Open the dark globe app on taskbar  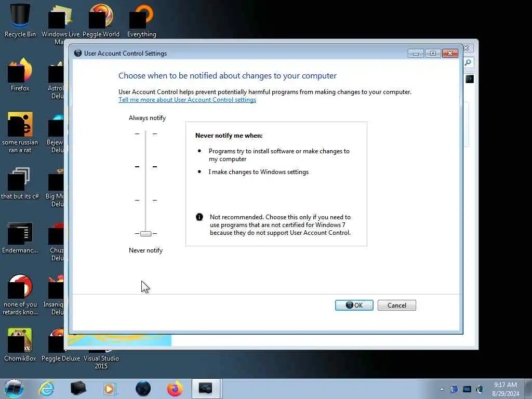coord(143,389)
